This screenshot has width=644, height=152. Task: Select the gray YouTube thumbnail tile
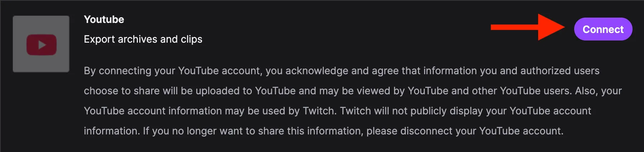coord(41,44)
